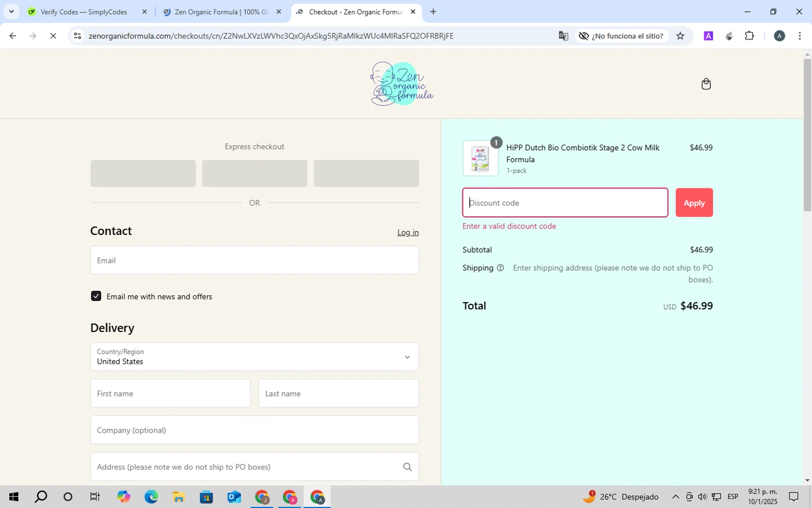Switch to Verify Codes — SimplyCodes tab
This screenshot has height=508, width=812.
pyautogui.click(x=84, y=11)
